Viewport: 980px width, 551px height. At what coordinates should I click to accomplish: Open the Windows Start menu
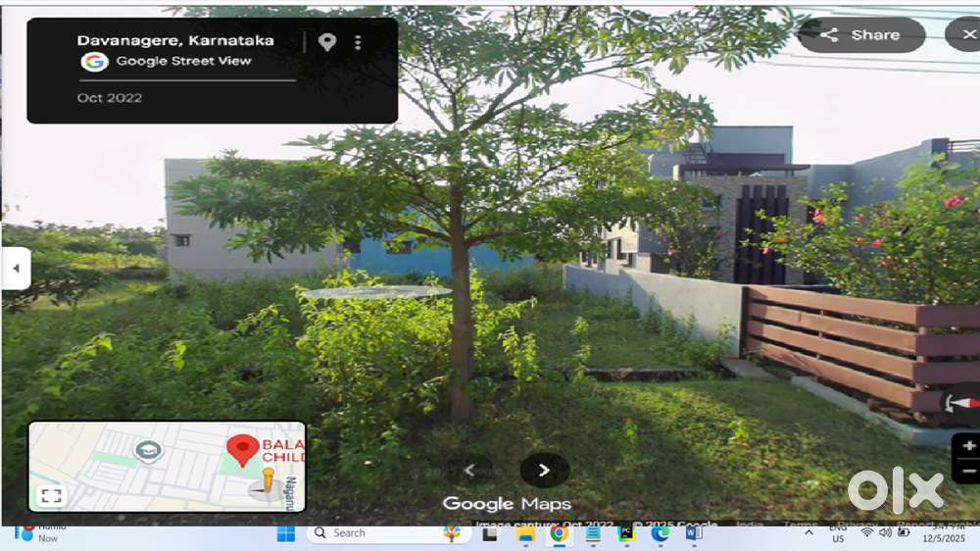285,533
